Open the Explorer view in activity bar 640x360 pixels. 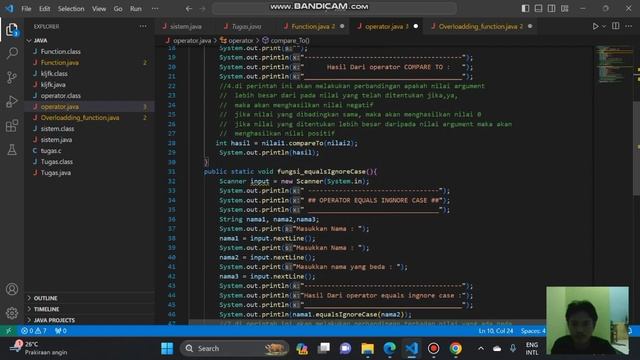pos(12,30)
